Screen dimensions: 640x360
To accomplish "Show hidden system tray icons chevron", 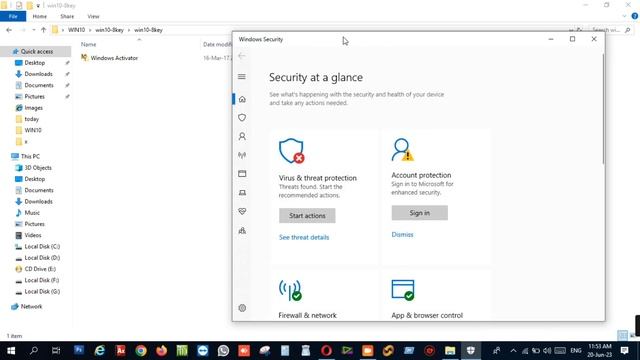I will [x=513, y=351].
